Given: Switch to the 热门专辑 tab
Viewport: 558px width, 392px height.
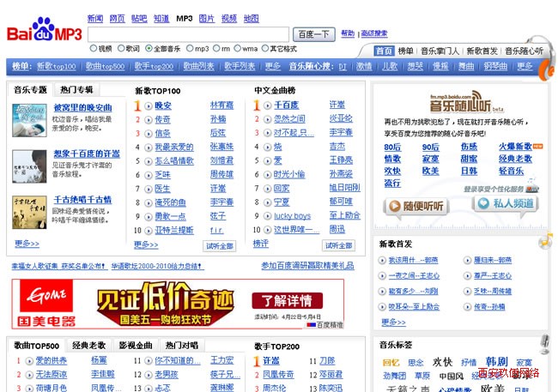Looking at the screenshot, I should coord(76,89).
